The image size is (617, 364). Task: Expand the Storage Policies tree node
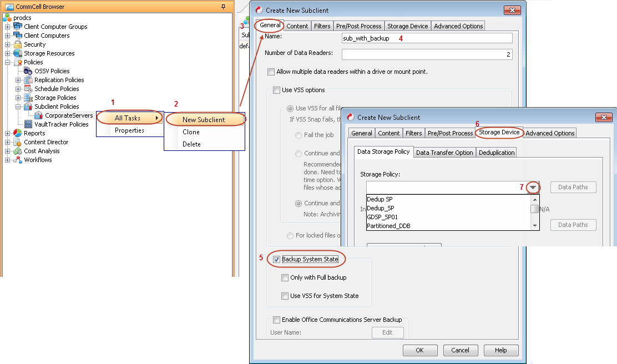18,98
